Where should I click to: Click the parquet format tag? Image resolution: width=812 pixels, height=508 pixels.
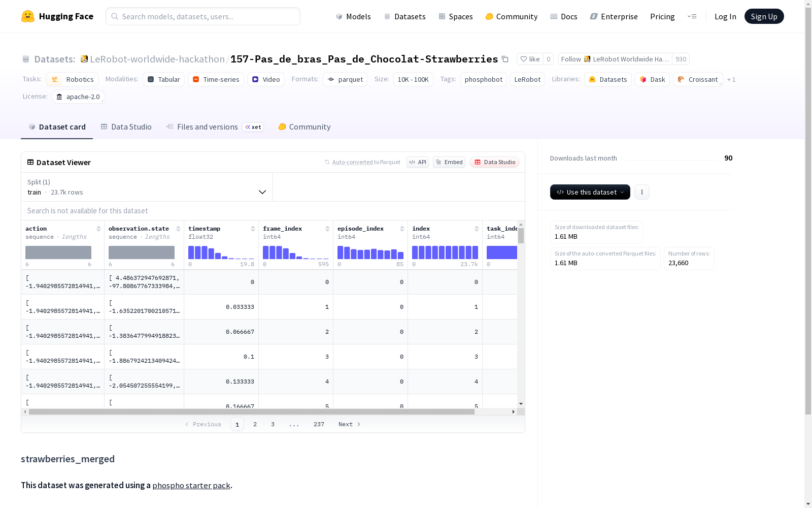click(345, 79)
